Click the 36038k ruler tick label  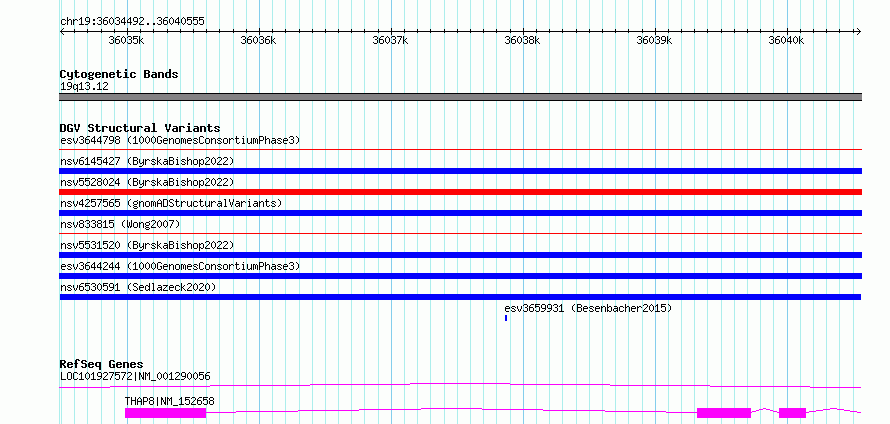[522, 40]
